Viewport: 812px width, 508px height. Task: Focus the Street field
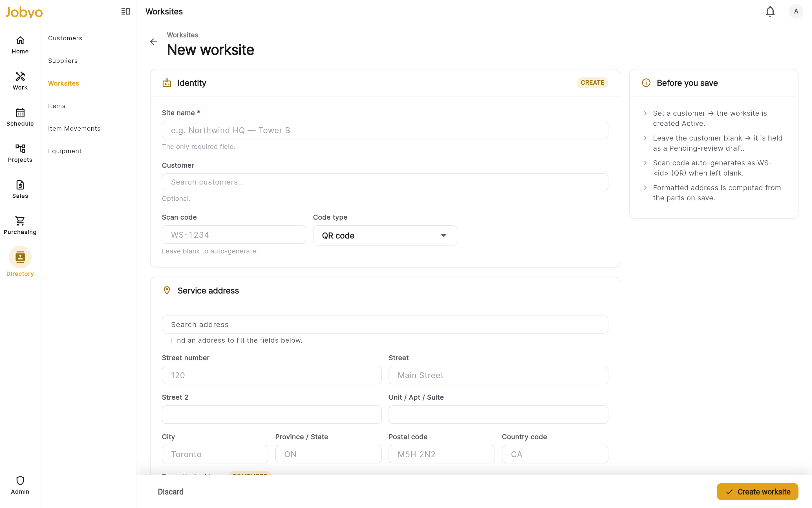498,375
